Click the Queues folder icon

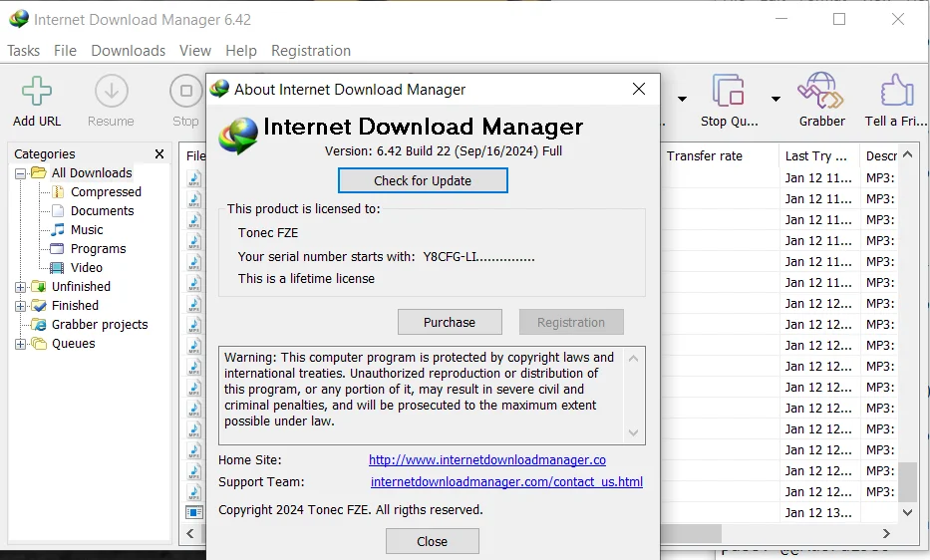pyautogui.click(x=39, y=344)
